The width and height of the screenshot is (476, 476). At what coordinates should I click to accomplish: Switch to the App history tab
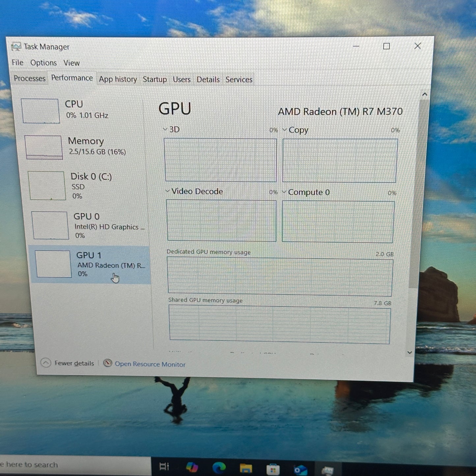coord(118,79)
